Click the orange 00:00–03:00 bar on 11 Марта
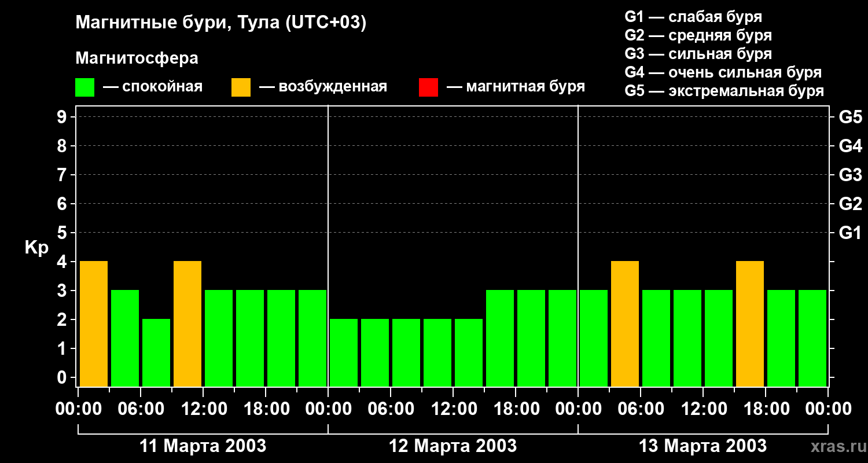Viewport: 868px width, 463px height. [x=94, y=324]
